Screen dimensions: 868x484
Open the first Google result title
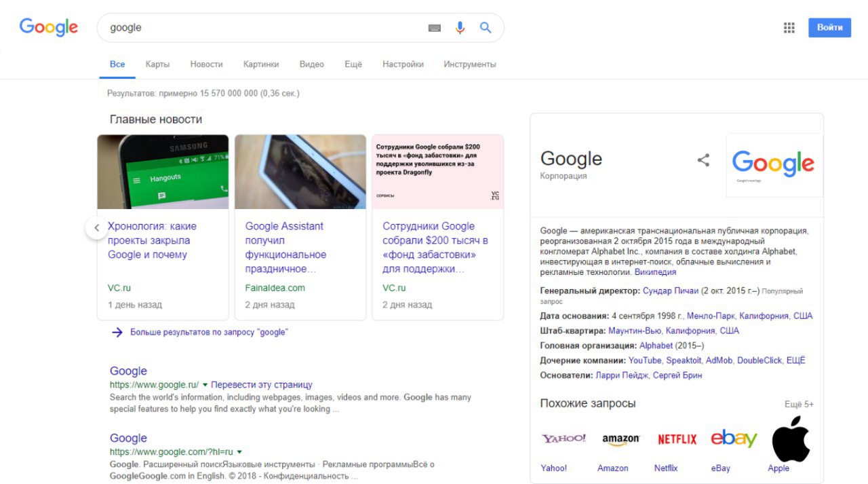tap(128, 371)
